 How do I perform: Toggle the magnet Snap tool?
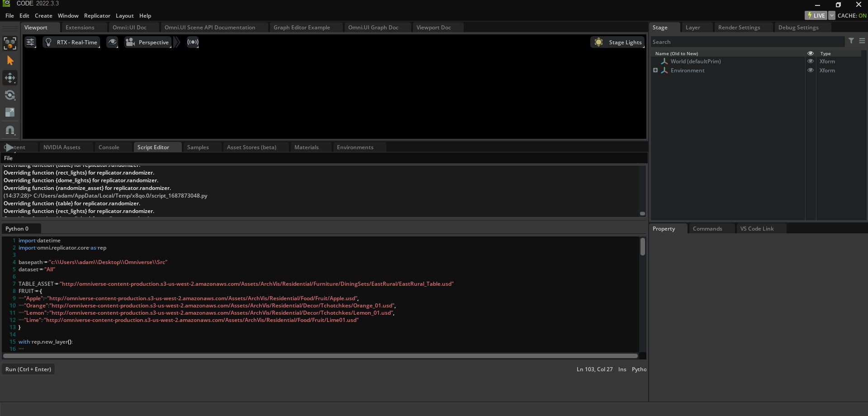(x=10, y=130)
